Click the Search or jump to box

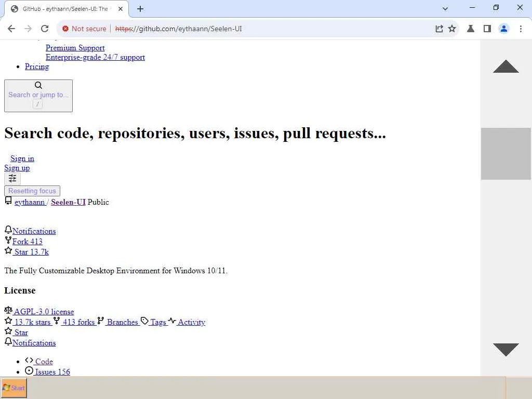[38, 96]
